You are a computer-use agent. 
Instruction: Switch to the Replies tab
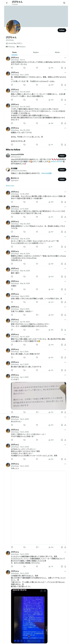36,52
